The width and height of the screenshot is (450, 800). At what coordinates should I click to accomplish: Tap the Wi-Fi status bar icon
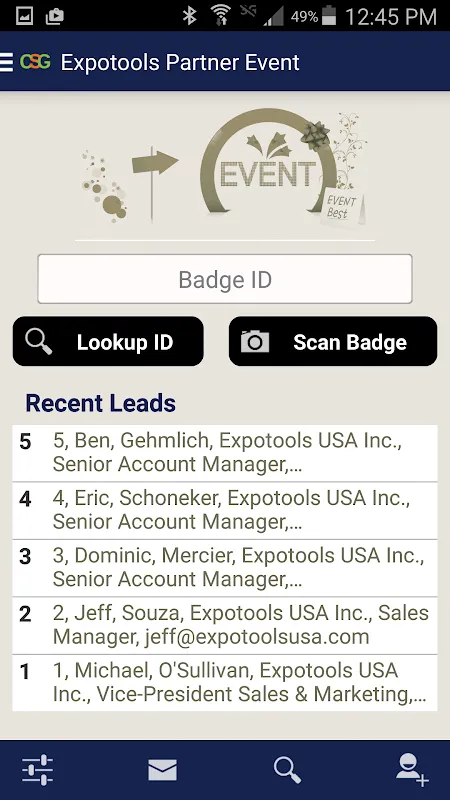point(221,16)
